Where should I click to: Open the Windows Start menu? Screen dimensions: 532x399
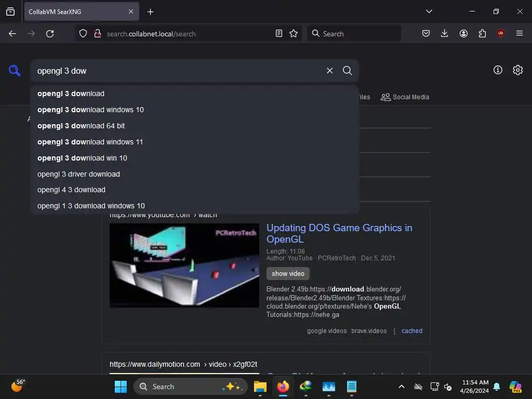121,387
